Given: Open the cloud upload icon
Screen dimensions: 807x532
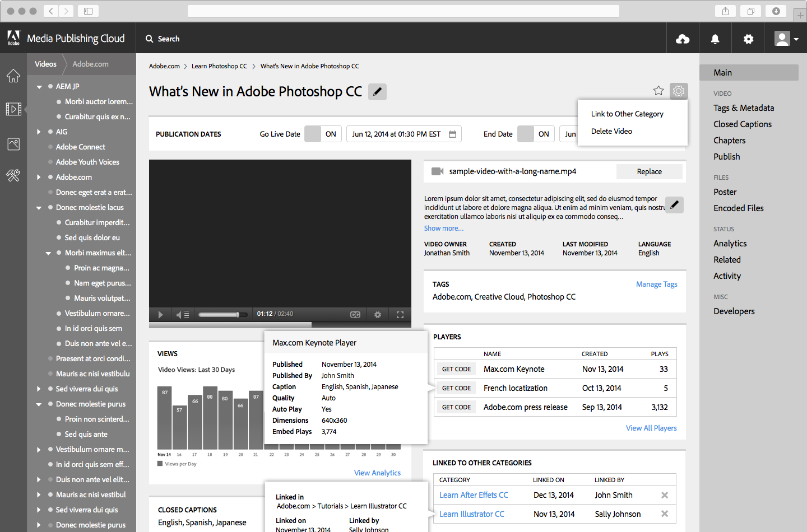Looking at the screenshot, I should click(x=683, y=39).
